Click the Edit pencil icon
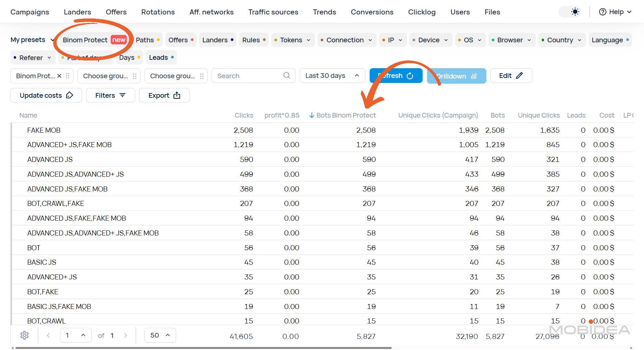 point(519,76)
